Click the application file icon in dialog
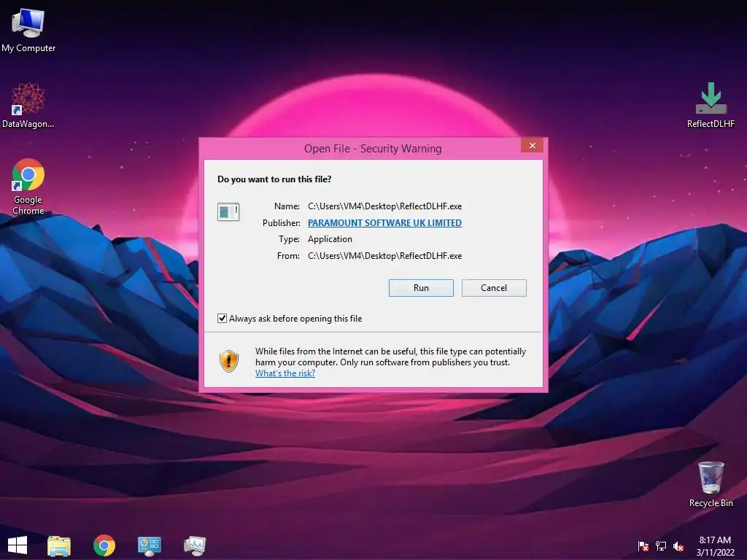This screenshot has width=747, height=560. point(228,211)
